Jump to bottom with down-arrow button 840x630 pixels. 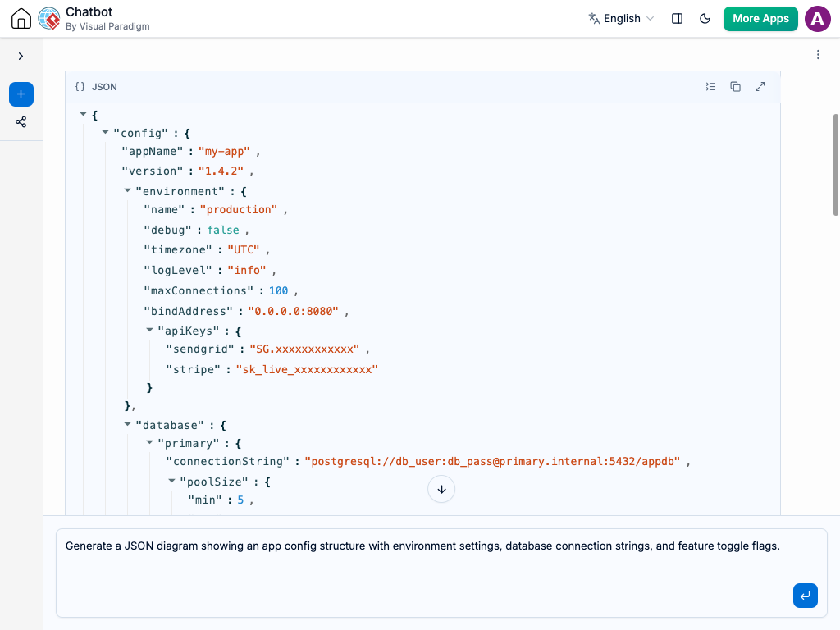pos(441,490)
